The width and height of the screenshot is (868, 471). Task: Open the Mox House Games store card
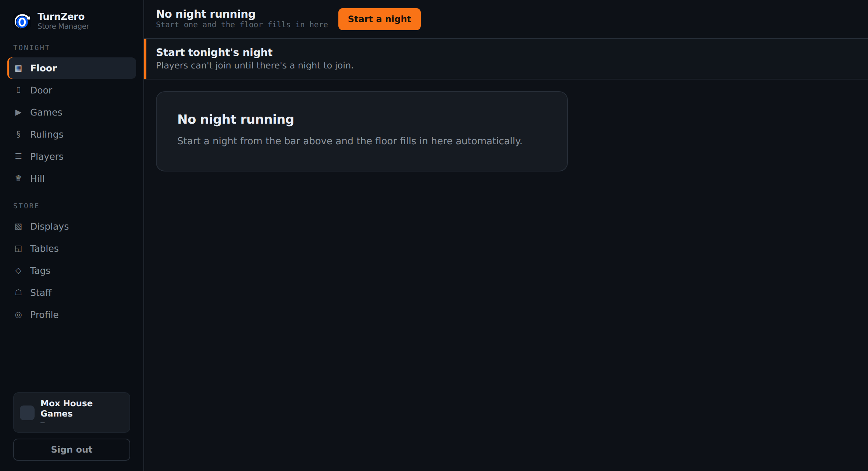point(72,412)
